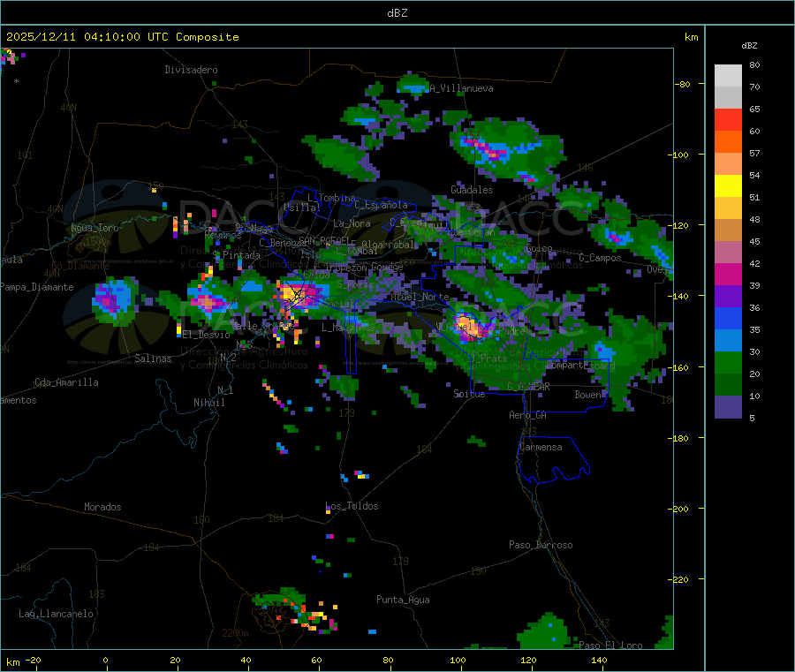Screen dimensions: 795x672
Task: Click the dBZ title at top center
Action: click(397, 13)
